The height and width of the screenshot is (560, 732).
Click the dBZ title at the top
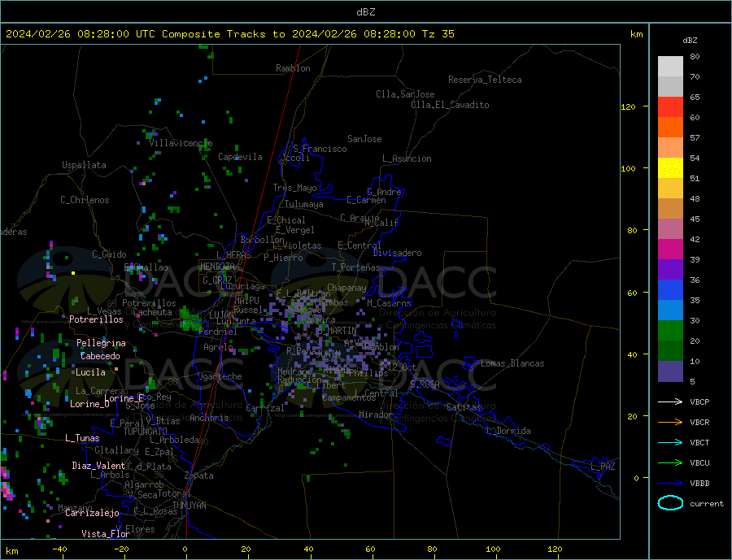coord(365,12)
